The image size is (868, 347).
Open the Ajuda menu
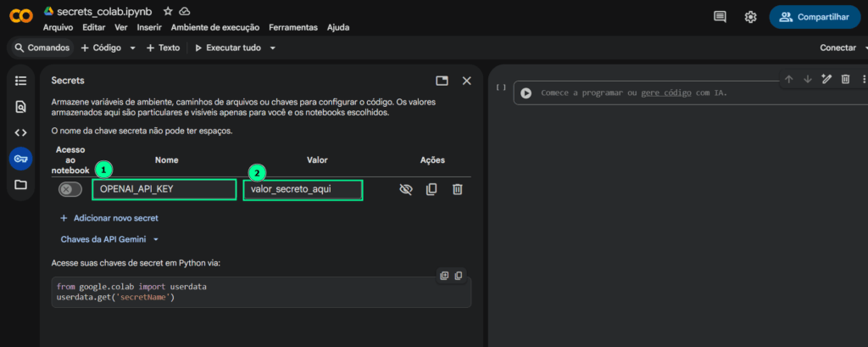coord(338,27)
